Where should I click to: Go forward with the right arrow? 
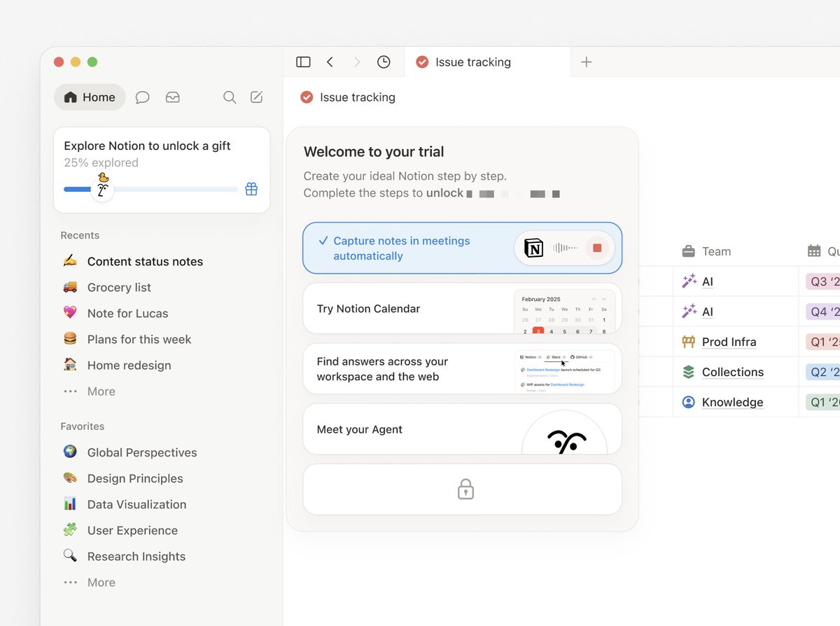(x=357, y=62)
